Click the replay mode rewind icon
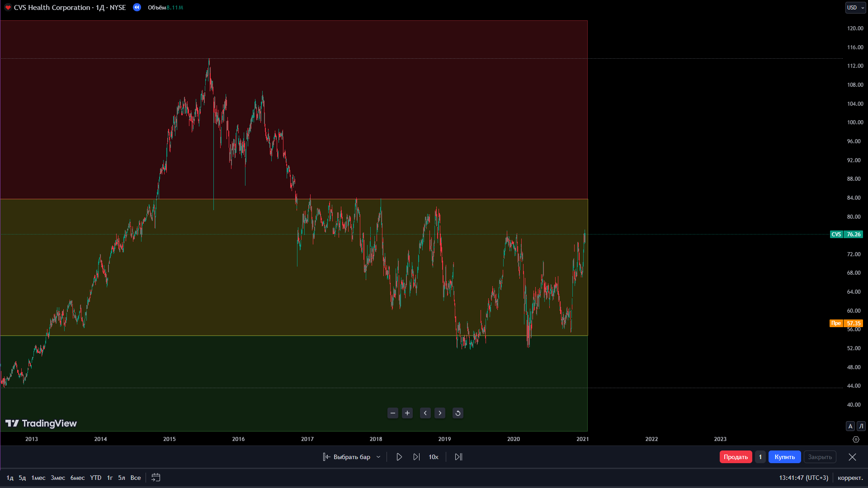Image resolution: width=868 pixels, height=488 pixels. 137,7
